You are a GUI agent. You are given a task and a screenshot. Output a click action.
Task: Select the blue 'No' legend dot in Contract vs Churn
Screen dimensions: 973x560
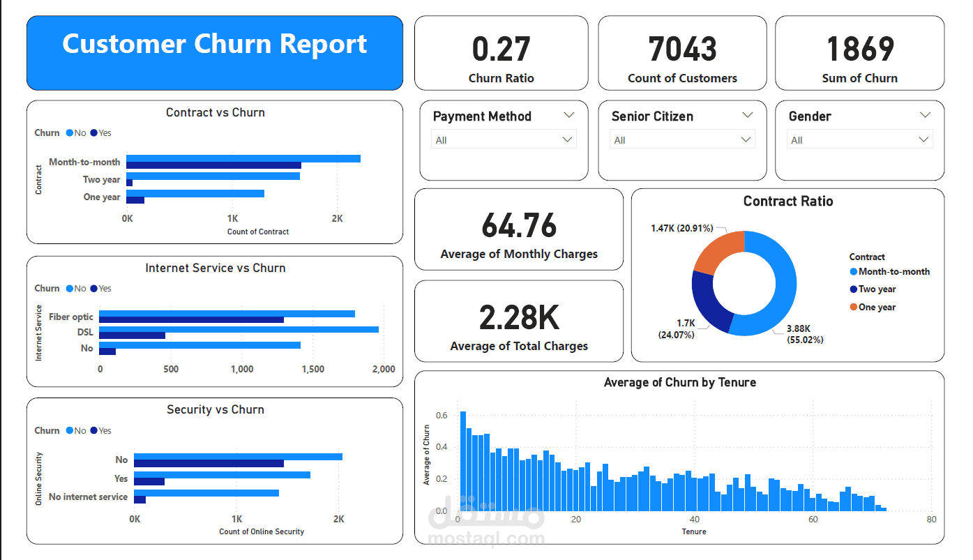71,133
